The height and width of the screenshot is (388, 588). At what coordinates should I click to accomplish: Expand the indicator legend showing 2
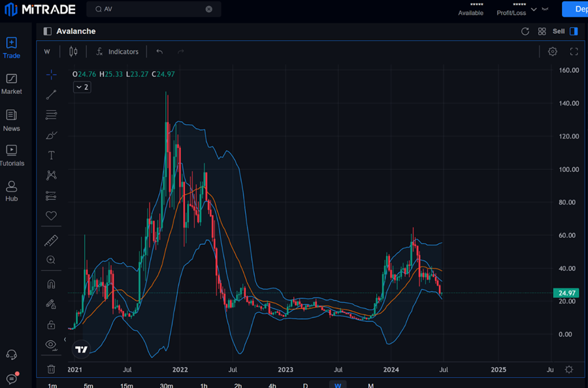82,87
